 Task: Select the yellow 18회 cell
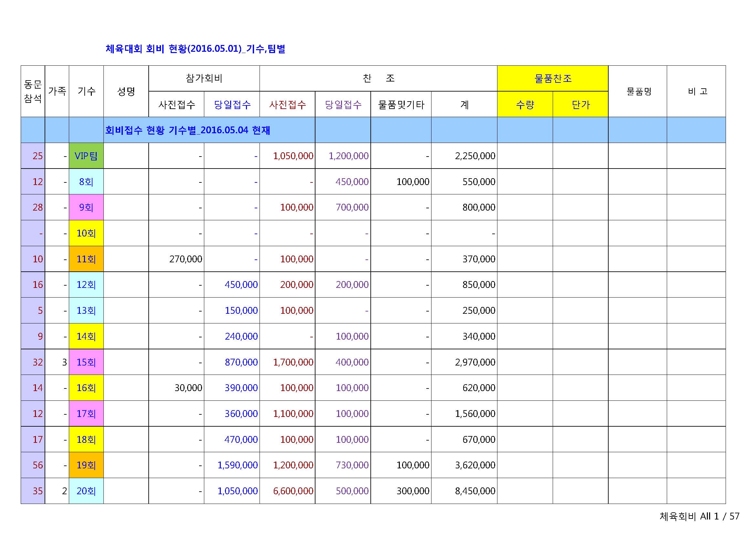86,440
